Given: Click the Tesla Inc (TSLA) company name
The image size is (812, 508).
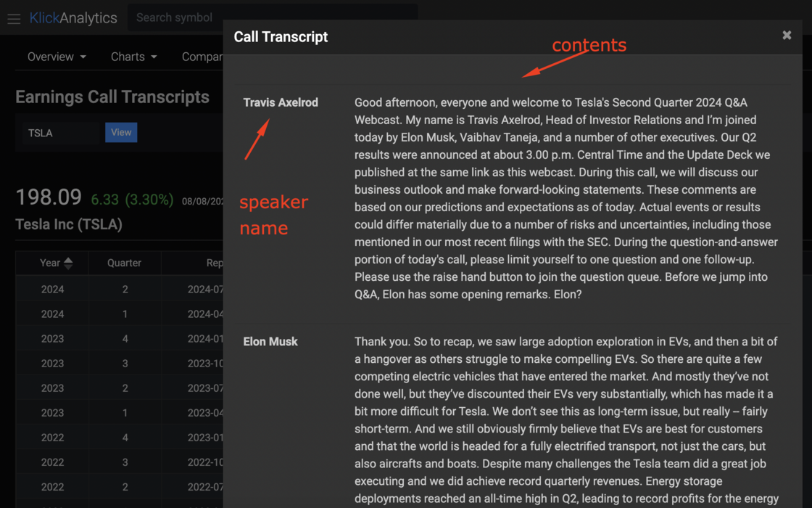Looking at the screenshot, I should [69, 224].
